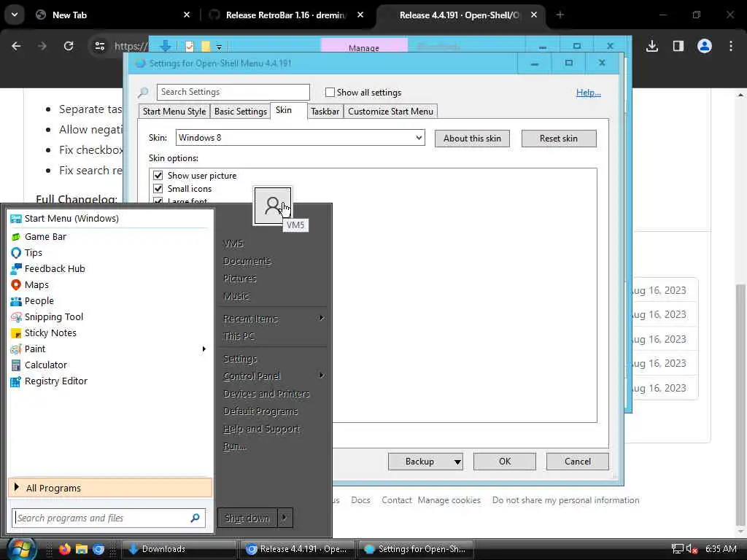
Task: Switch to Taskbar tab
Action: [x=325, y=112]
